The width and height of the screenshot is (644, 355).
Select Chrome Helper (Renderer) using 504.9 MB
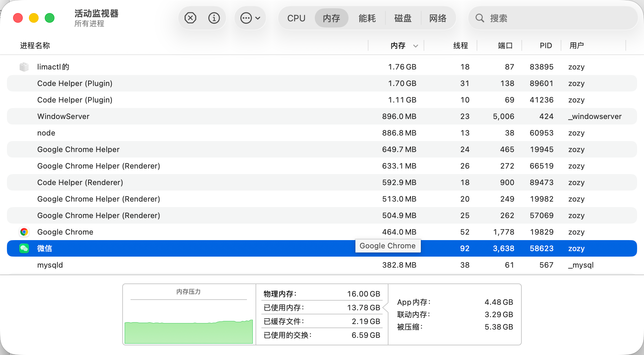pos(322,215)
